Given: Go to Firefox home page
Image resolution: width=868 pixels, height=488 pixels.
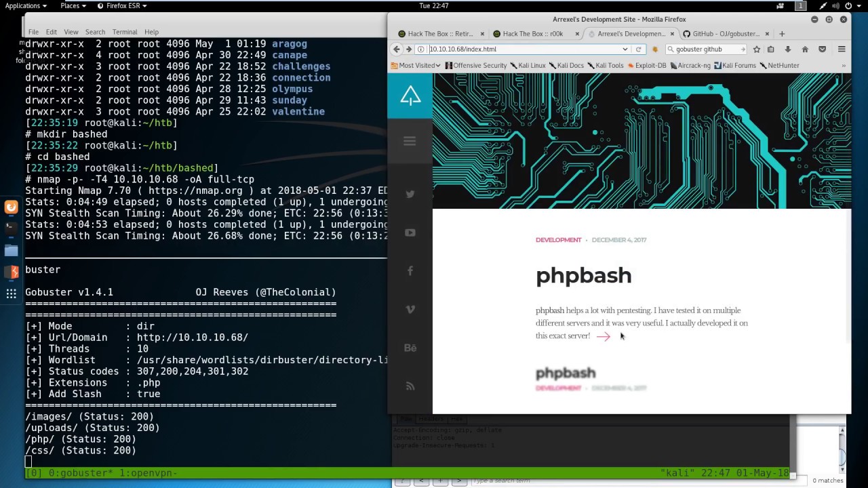Looking at the screenshot, I should pyautogui.click(x=805, y=49).
